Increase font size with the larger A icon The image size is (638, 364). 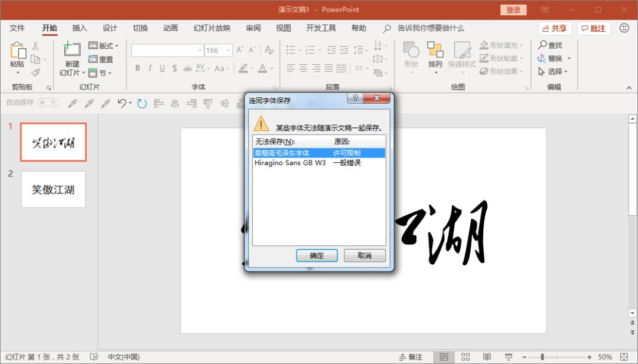tap(240, 50)
